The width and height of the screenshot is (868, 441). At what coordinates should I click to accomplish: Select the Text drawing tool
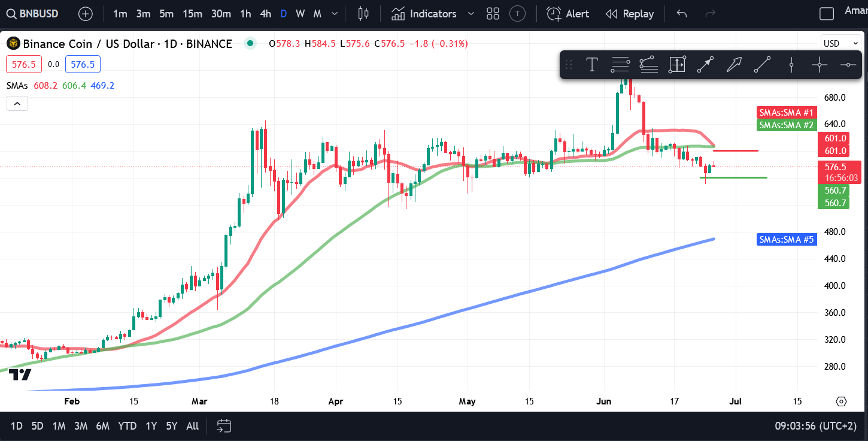pos(592,64)
